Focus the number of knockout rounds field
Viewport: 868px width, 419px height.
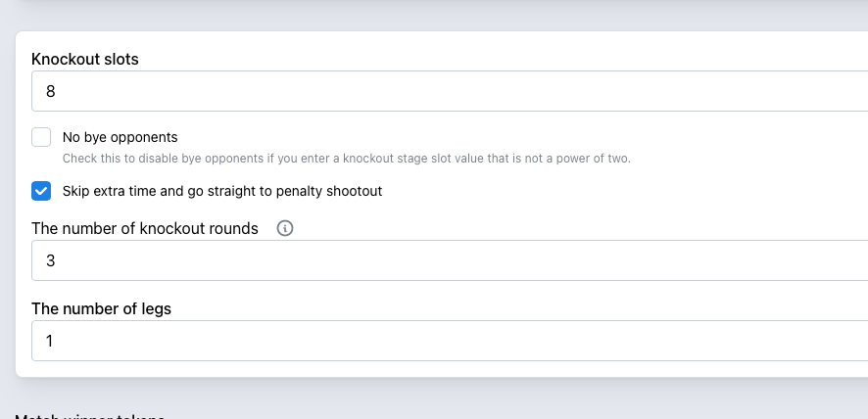pos(450,260)
